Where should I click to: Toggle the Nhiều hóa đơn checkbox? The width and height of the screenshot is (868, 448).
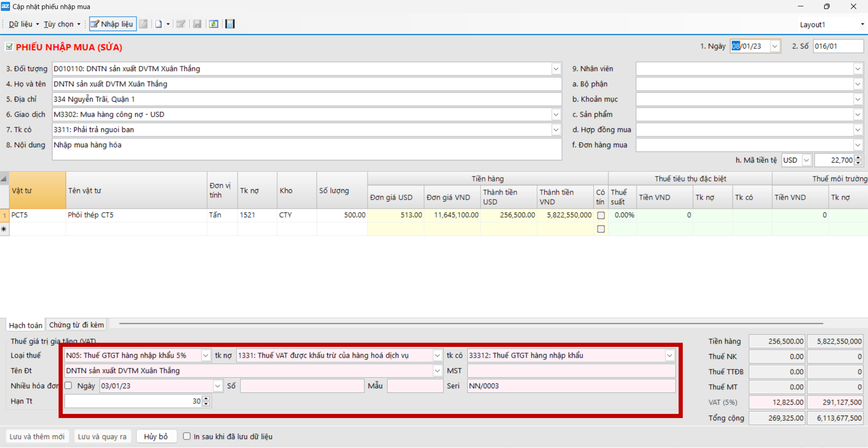click(x=68, y=386)
